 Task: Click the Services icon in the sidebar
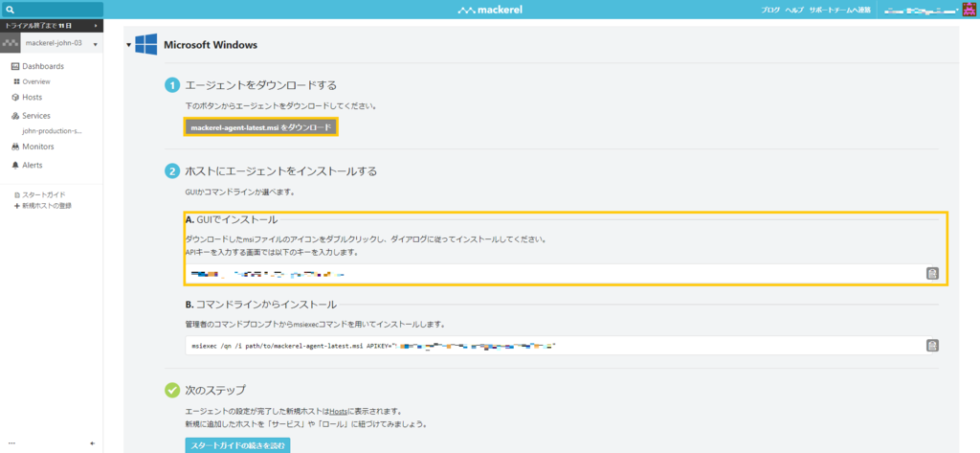coord(15,117)
